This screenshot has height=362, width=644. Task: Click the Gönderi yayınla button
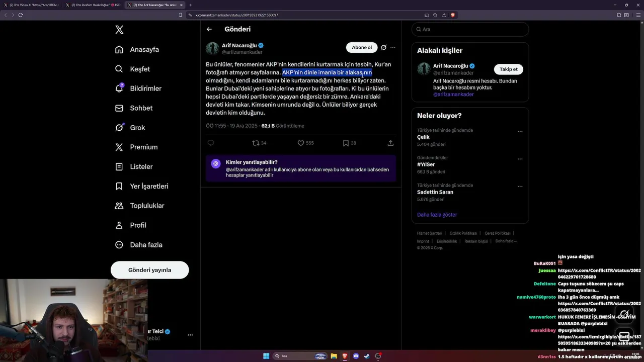pos(149,270)
